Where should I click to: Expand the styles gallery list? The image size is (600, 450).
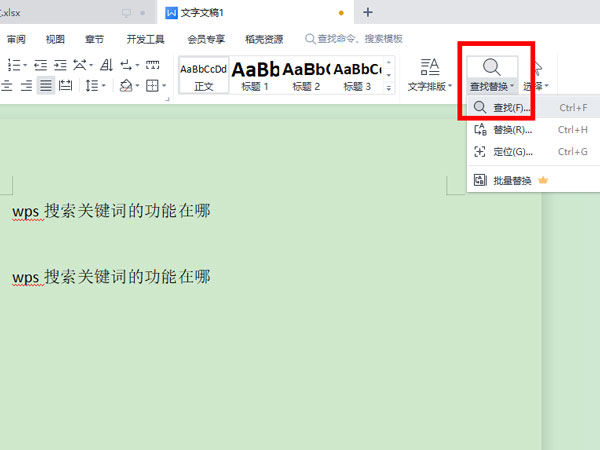389,88
